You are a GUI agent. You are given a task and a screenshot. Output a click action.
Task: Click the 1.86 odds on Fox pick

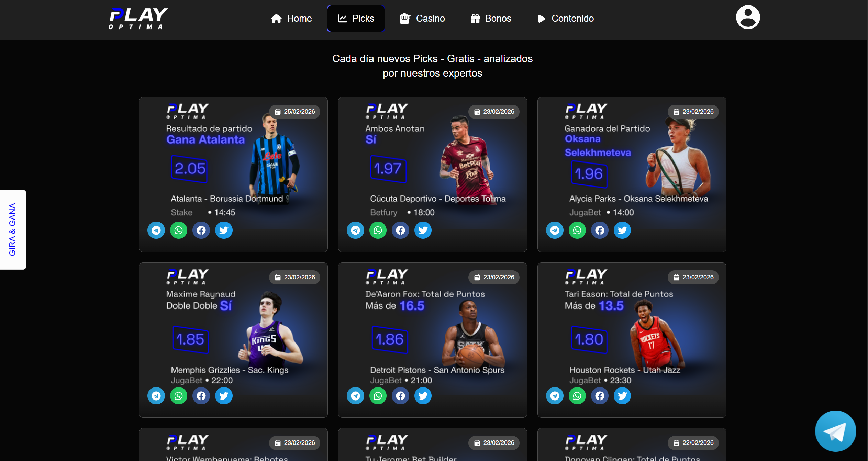(389, 340)
